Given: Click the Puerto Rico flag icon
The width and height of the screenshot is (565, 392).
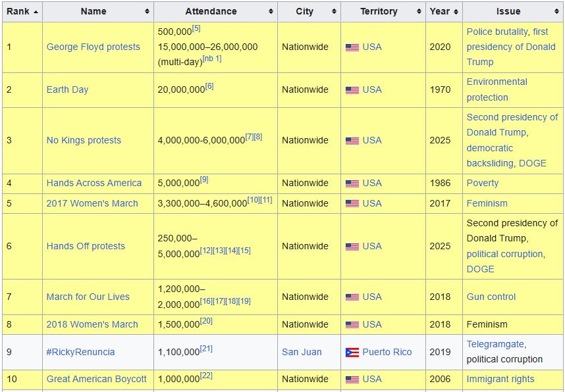Looking at the screenshot, I should click(352, 353).
